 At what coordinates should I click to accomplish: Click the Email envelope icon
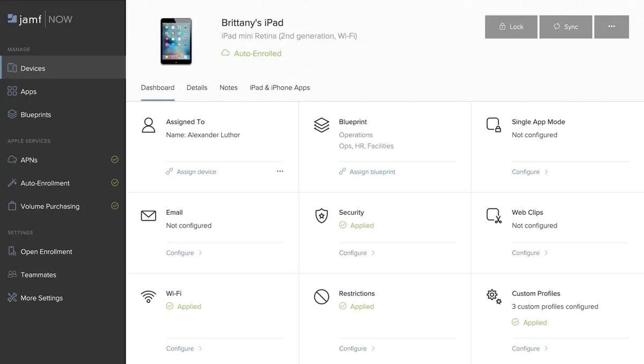[148, 216]
